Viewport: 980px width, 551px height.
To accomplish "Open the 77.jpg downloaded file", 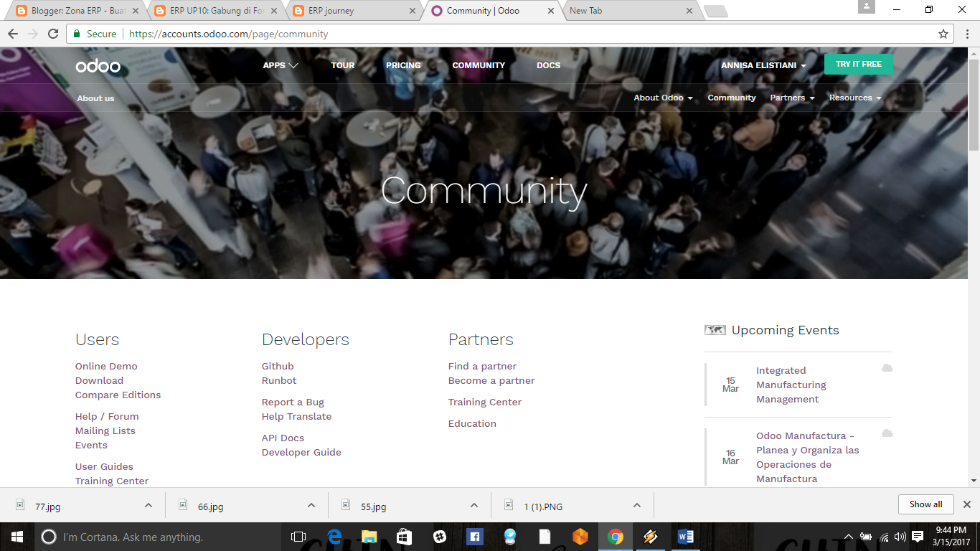I will 47,507.
